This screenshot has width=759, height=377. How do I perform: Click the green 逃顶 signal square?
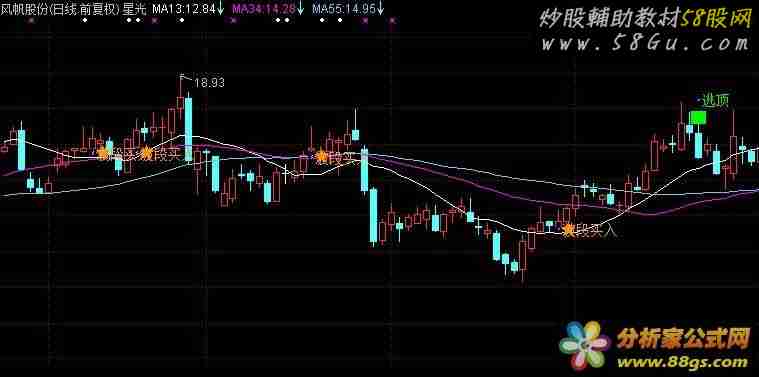pos(698,117)
